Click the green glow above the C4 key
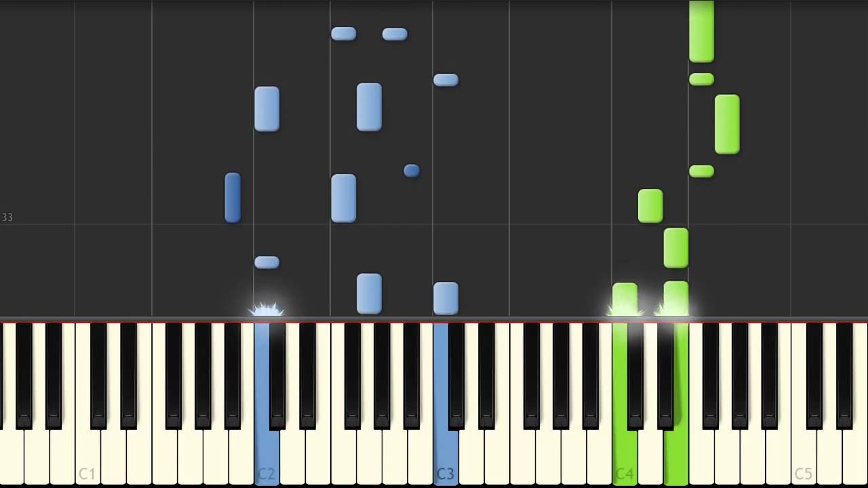The image size is (868, 488). pyautogui.click(x=625, y=308)
